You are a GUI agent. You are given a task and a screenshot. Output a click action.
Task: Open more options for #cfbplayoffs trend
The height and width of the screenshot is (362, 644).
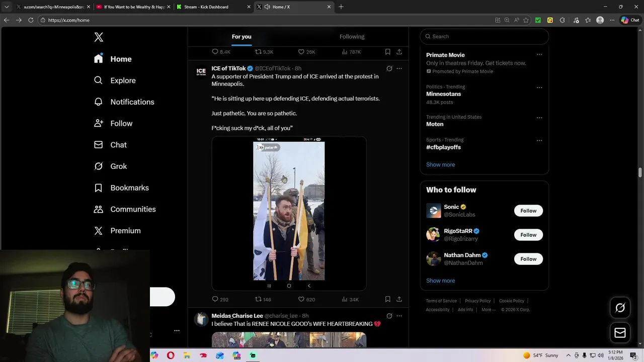point(539,141)
